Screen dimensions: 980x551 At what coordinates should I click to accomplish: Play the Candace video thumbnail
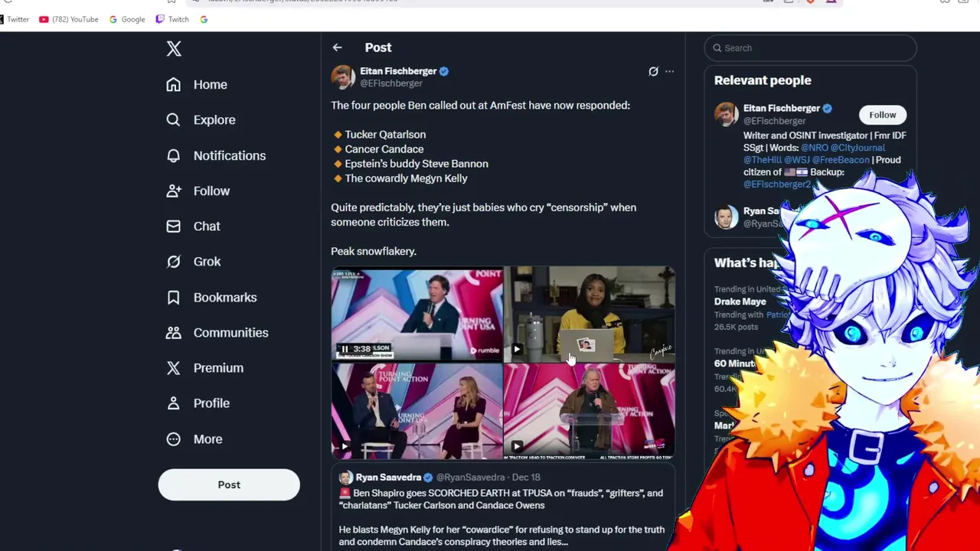point(517,350)
